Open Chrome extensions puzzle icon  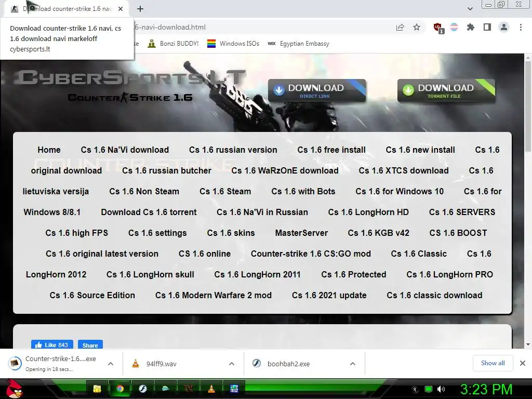471,27
